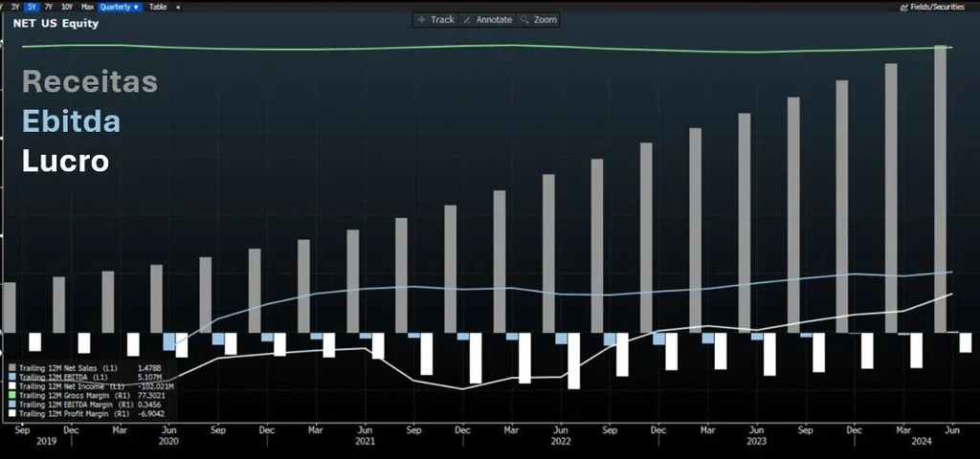The width and height of the screenshot is (980, 459).
Task: Click the 0.3456 EBITDA Margin value
Action: (148, 404)
